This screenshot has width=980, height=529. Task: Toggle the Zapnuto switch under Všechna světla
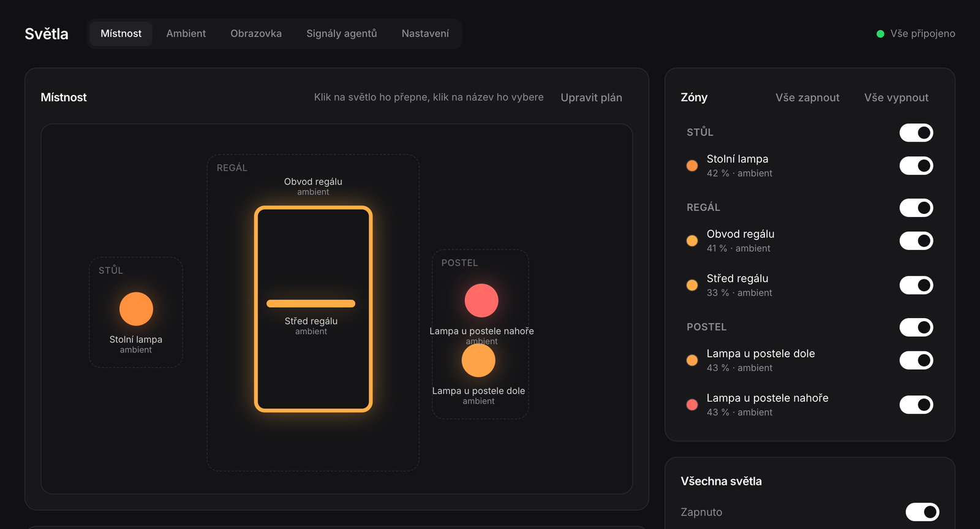[922, 512]
